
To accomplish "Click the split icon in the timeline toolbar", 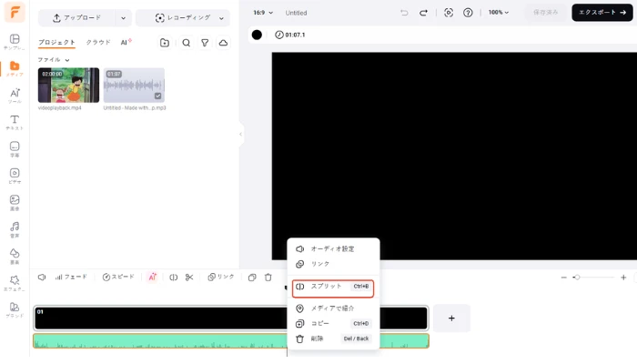I will coord(174,277).
